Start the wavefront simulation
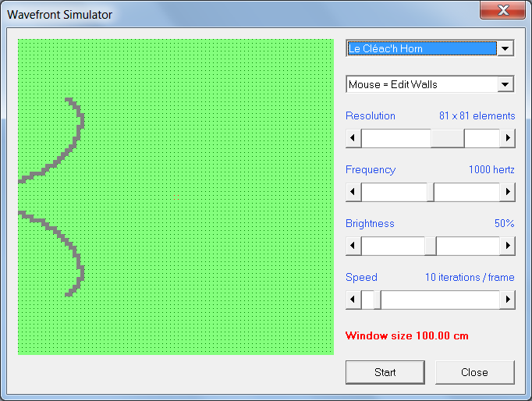Image resolution: width=532 pixels, height=401 pixels. coord(385,372)
